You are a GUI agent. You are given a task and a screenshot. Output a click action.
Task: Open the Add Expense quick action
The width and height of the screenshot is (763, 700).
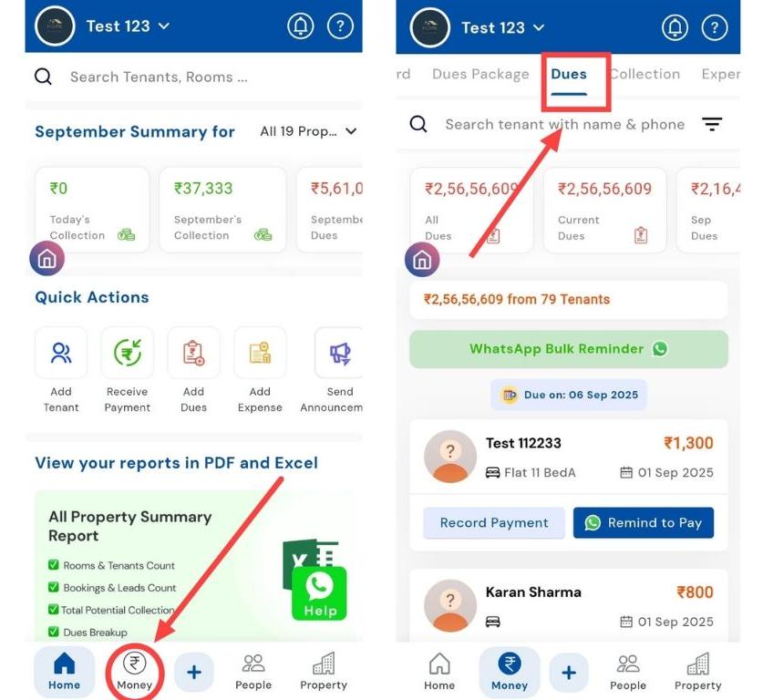tap(260, 353)
